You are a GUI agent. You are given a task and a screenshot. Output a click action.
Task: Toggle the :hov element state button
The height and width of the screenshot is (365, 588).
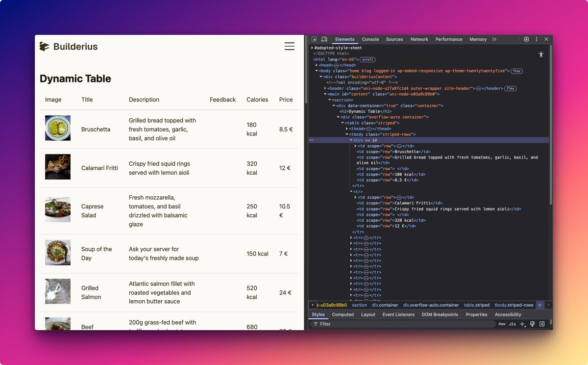point(502,324)
